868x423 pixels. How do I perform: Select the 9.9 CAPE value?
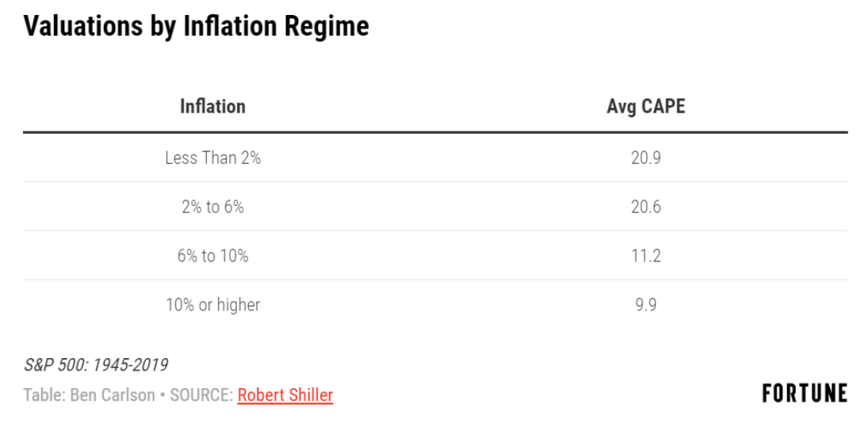click(x=646, y=305)
